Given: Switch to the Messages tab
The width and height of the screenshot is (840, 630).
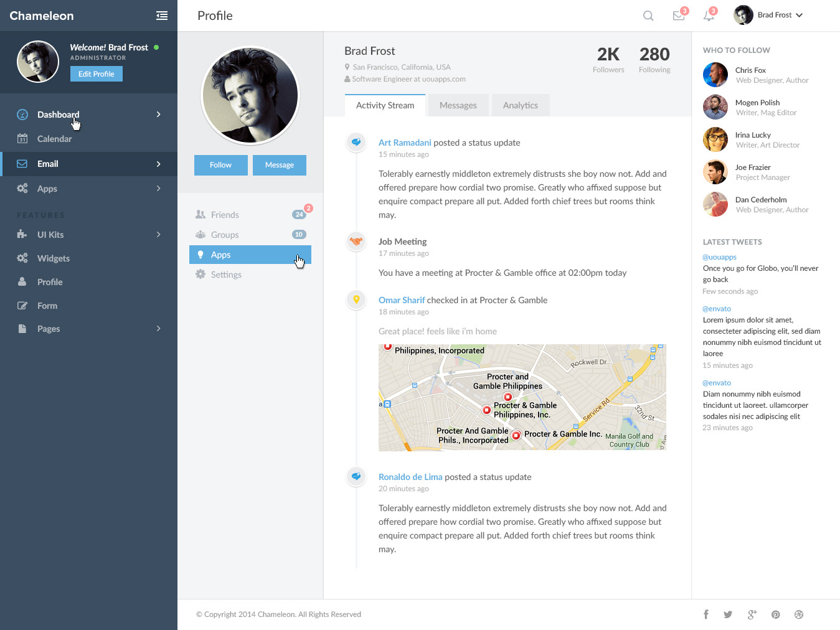Looking at the screenshot, I should coord(458,105).
